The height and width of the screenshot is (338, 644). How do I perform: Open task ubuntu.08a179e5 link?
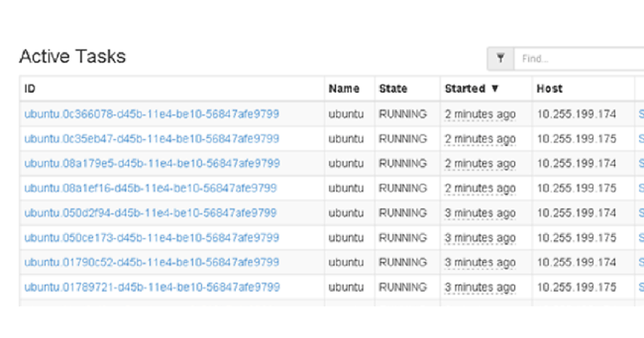point(152,163)
